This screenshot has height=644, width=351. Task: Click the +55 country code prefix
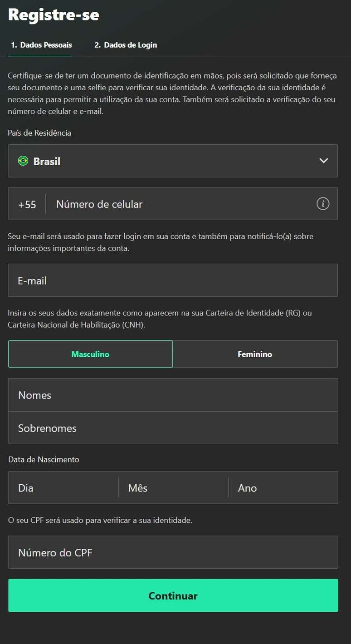pyautogui.click(x=26, y=204)
